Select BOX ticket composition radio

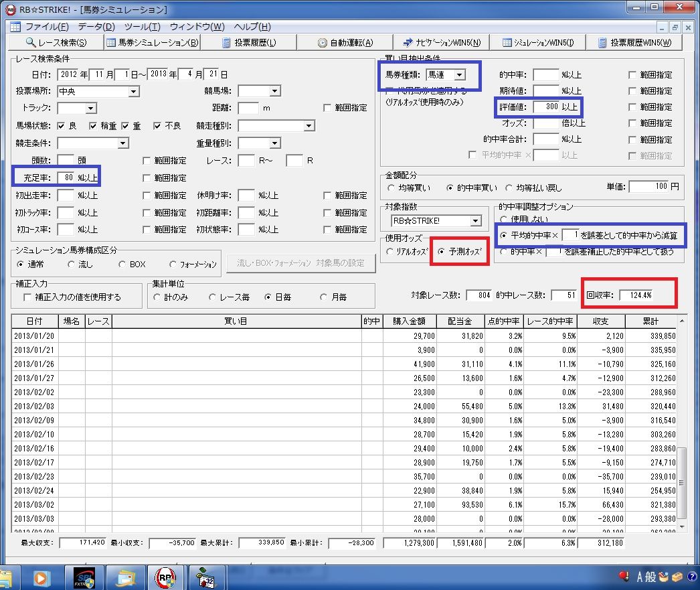122,265
